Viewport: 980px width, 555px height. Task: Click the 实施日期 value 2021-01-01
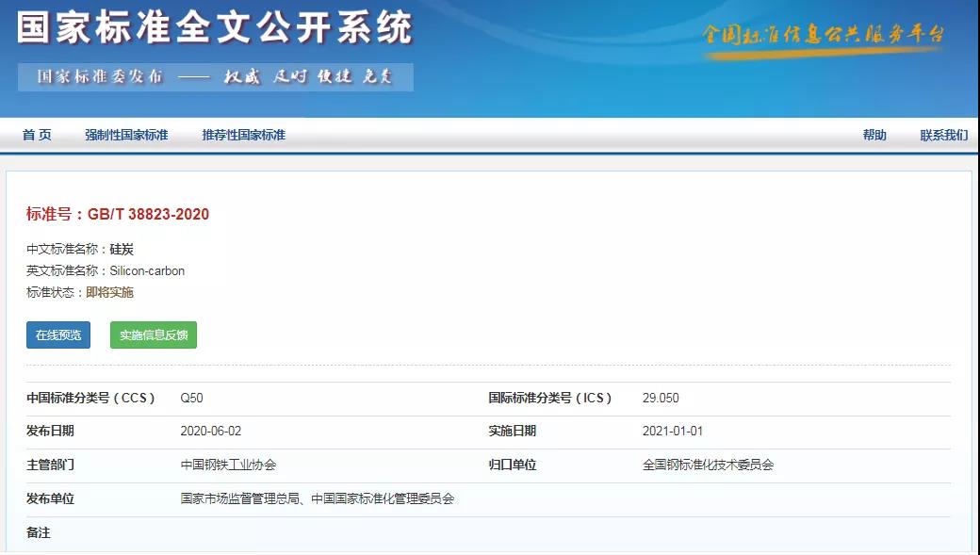pyautogui.click(x=672, y=432)
